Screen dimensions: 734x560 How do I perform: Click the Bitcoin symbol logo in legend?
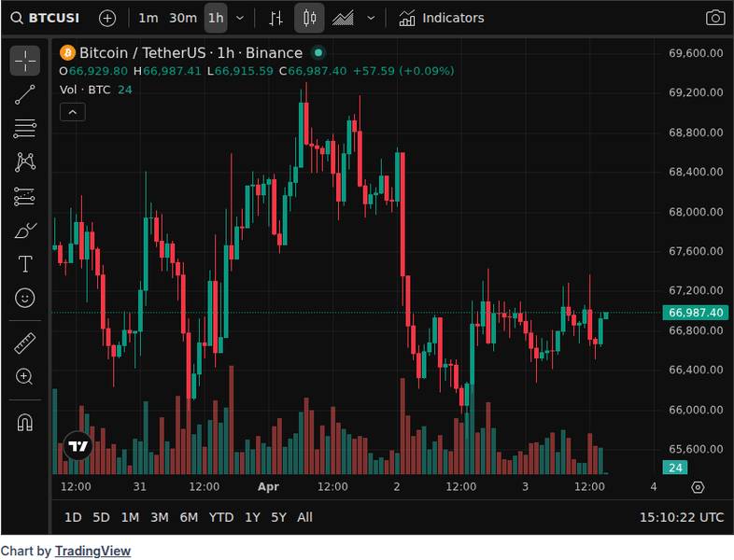tap(67, 53)
